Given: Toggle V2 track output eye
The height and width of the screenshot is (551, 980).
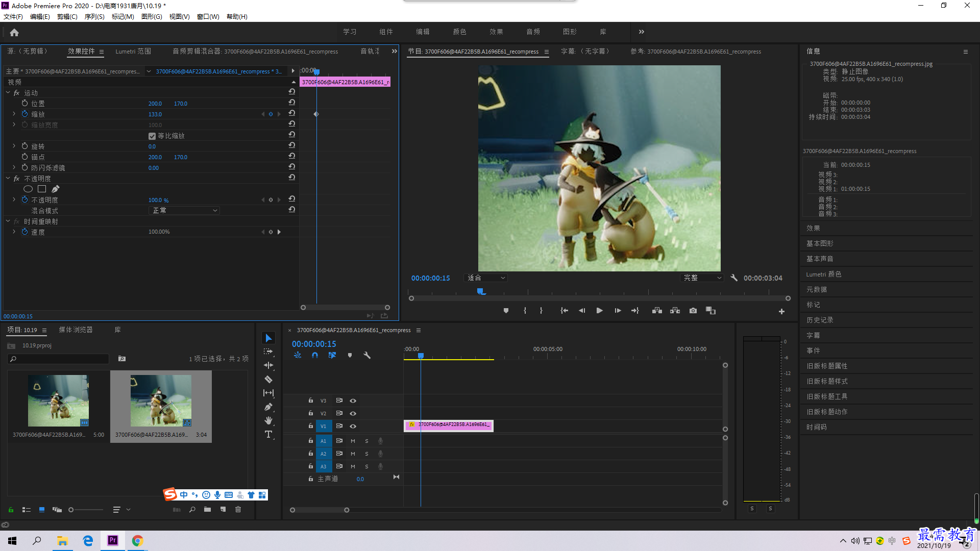Looking at the screenshot, I should 353,414.
